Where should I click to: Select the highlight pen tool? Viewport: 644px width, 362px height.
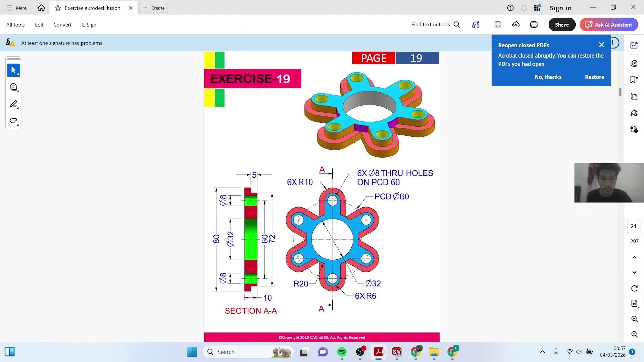click(14, 104)
